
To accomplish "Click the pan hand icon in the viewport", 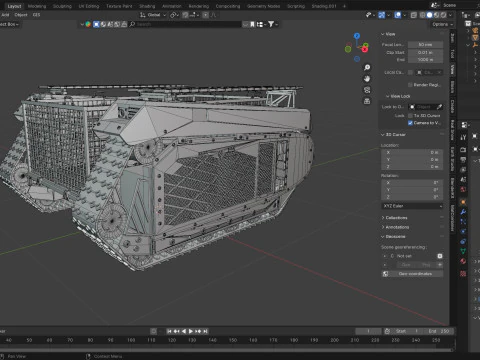I will [x=367, y=79].
